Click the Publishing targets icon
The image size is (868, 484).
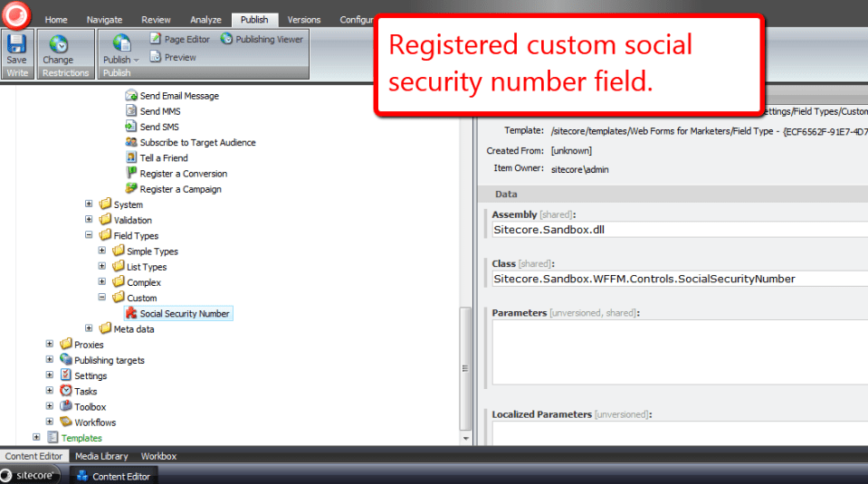(66, 359)
